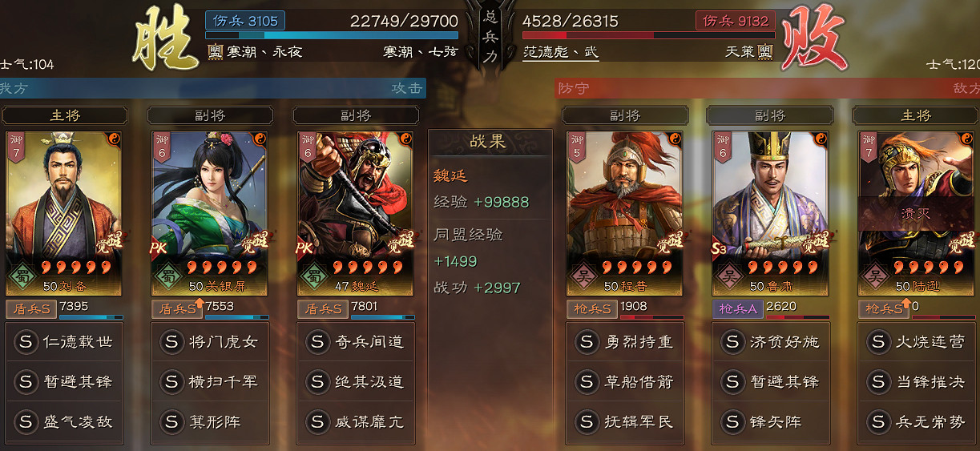Click the yin-yang icon on 魏延's portrait corner
The width and height of the screenshot is (980, 451).
[x=406, y=139]
